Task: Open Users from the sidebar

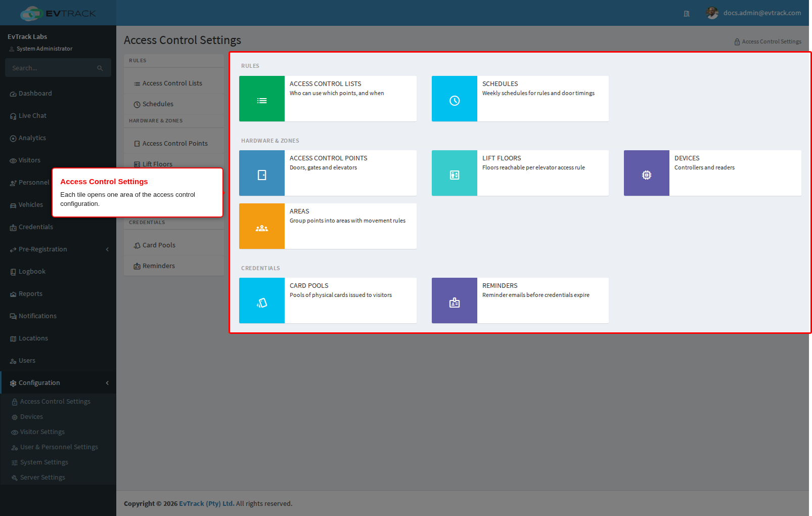Action: click(x=58, y=361)
